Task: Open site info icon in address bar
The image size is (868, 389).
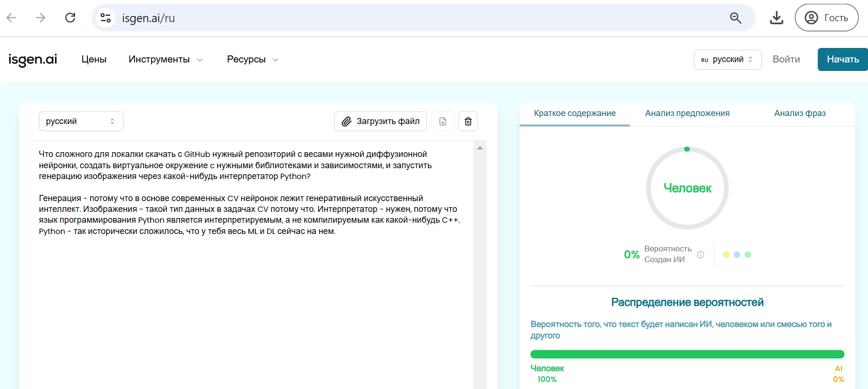Action: coord(106,18)
